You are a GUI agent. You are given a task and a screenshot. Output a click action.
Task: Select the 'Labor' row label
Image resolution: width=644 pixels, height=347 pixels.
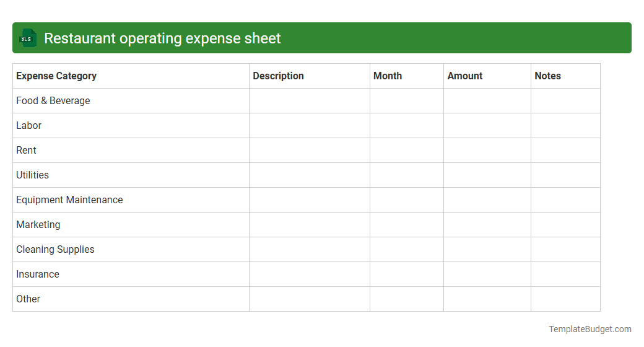pyautogui.click(x=28, y=125)
